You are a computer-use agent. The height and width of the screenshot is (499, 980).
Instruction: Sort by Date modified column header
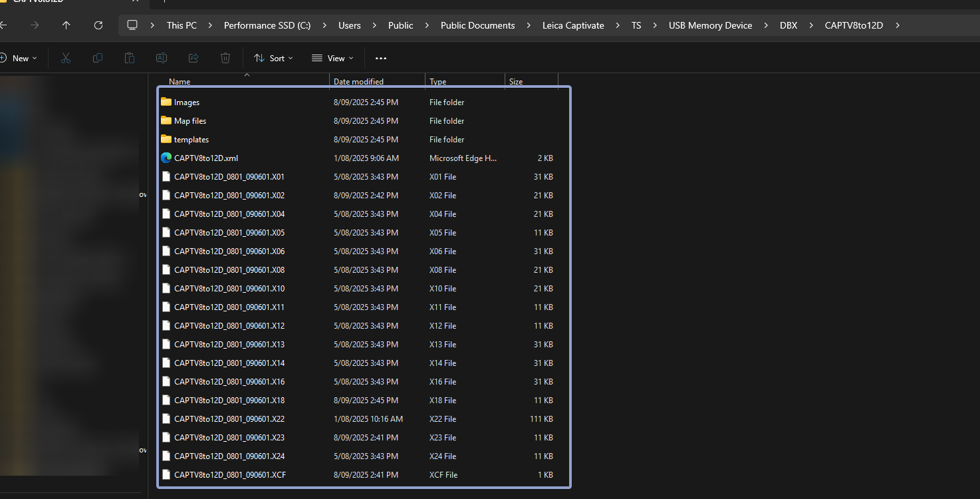pyautogui.click(x=358, y=82)
